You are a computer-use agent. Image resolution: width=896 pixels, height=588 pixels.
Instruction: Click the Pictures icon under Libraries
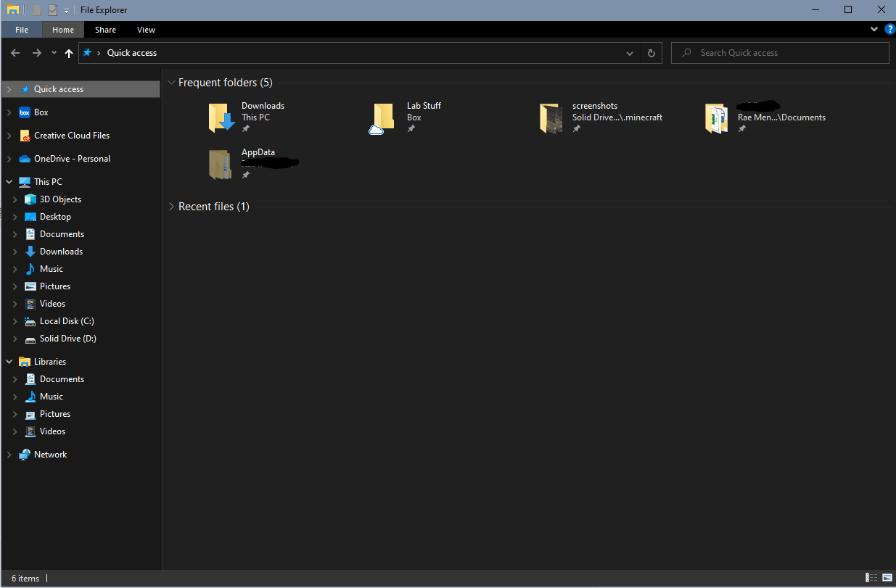[x=30, y=414]
